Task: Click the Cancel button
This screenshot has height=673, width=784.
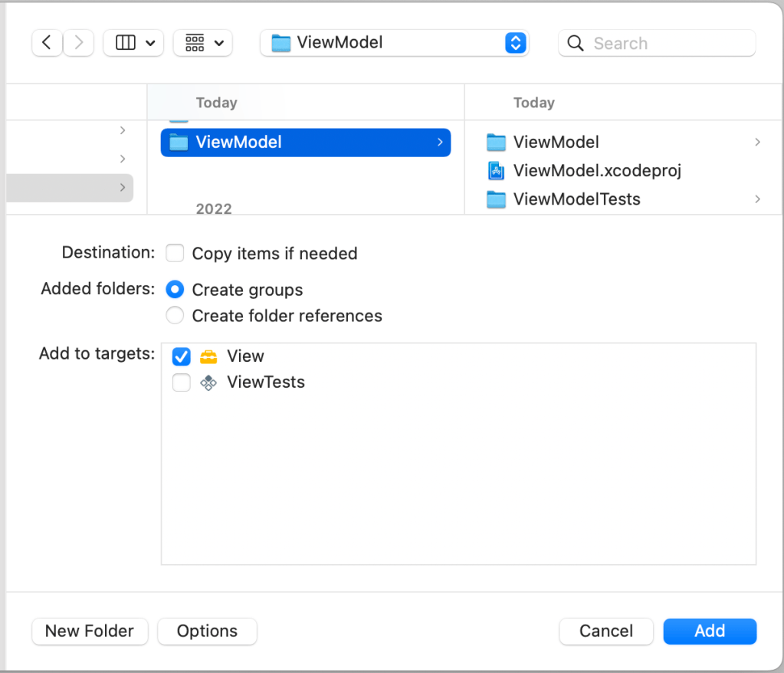Action: (605, 631)
